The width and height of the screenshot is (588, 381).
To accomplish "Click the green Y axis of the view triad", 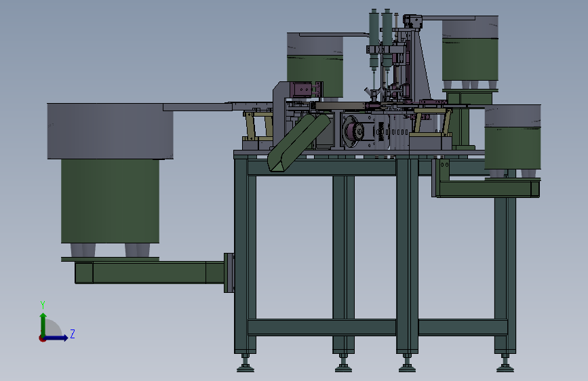I will [43, 325].
